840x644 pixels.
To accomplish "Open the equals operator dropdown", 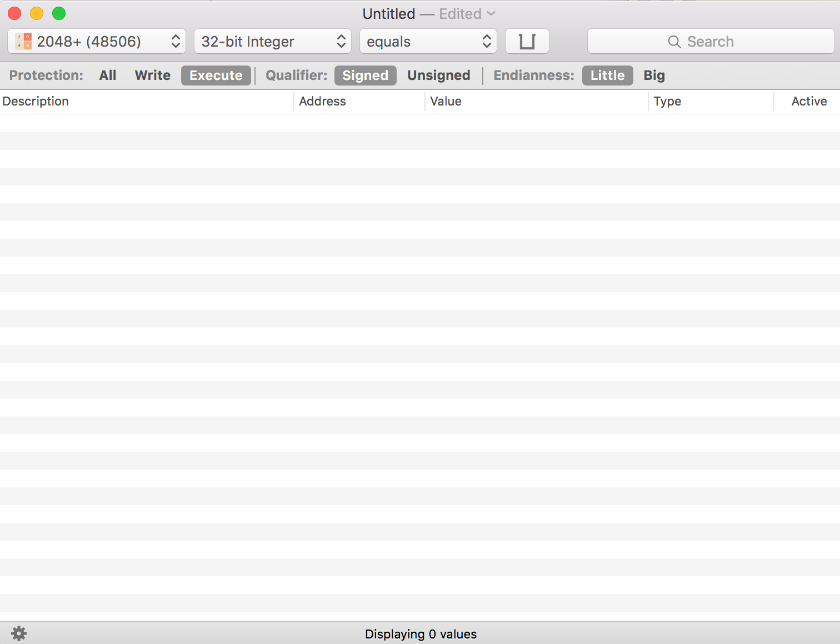I will pyautogui.click(x=428, y=42).
